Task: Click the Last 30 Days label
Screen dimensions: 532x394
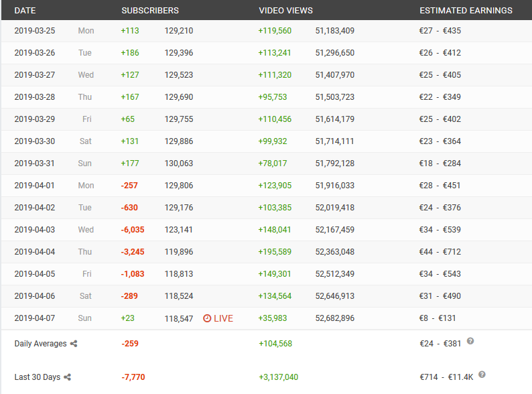Action: pos(38,377)
